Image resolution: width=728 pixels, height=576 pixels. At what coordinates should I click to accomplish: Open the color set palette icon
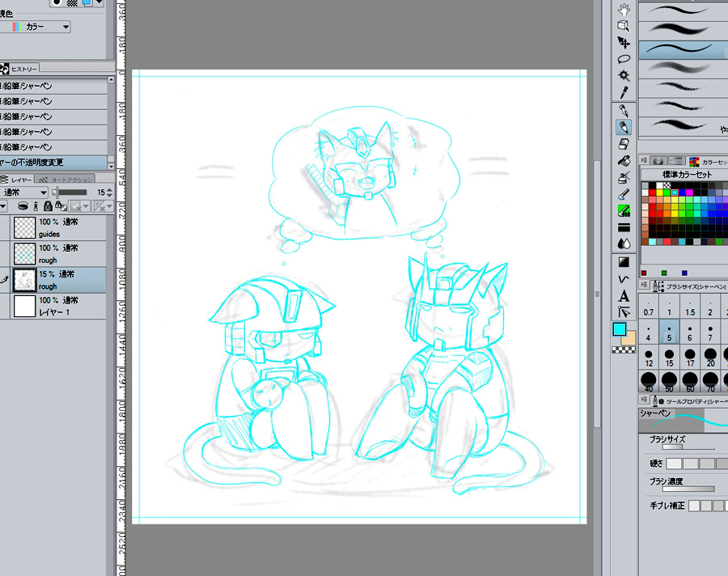click(694, 161)
